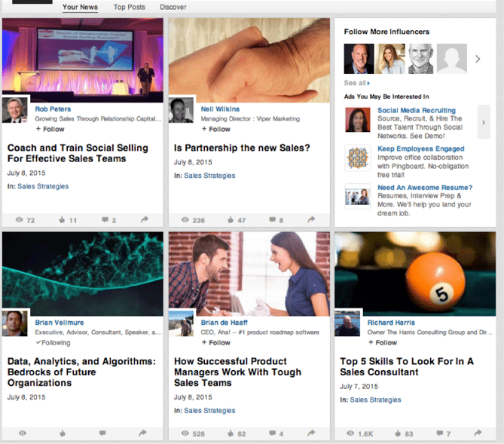504x444 pixels.
Task: Share the Data, Analytics, and Algorithms post
Action: click(142, 433)
